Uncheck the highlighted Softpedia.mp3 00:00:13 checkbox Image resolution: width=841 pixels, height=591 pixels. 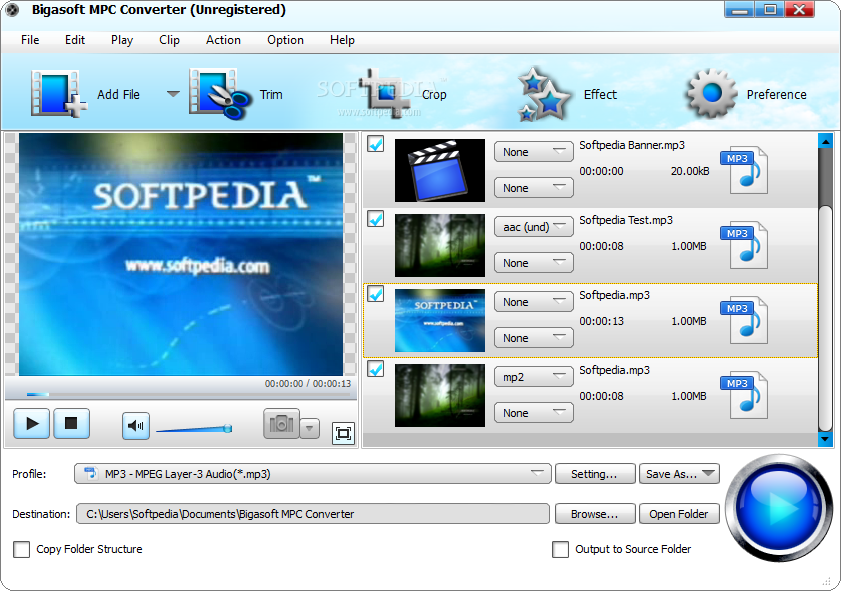pos(375,294)
